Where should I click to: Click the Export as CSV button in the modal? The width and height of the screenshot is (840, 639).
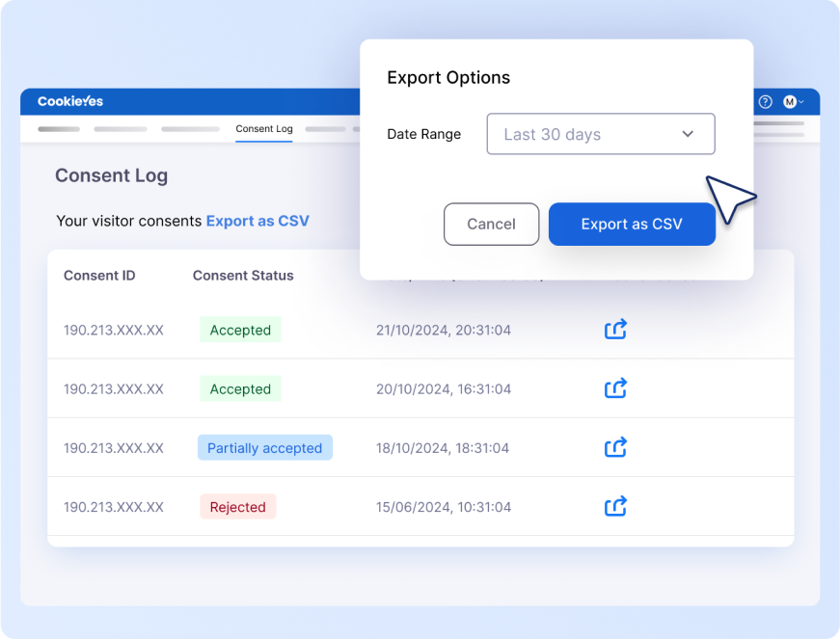click(x=632, y=224)
